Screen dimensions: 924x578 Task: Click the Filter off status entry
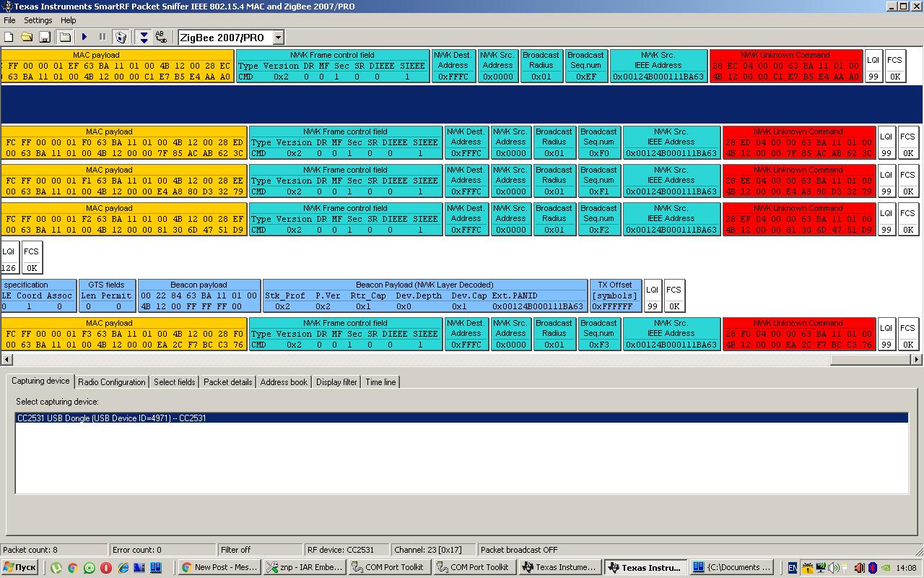pos(260,550)
